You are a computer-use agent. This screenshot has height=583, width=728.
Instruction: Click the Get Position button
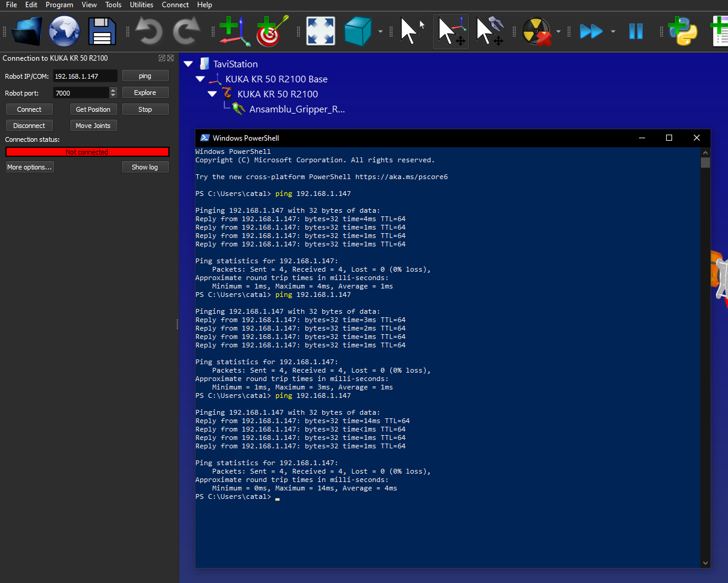pyautogui.click(x=93, y=109)
